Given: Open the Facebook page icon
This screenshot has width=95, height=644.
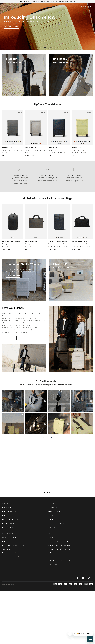Looking at the screenshot, I should 77,578.
